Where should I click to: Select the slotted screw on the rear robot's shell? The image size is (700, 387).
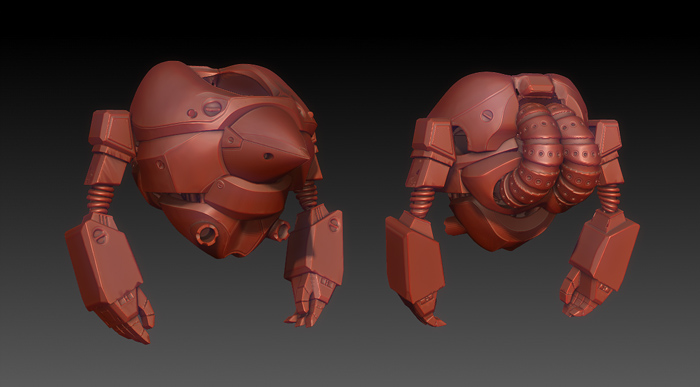[x=488, y=115]
